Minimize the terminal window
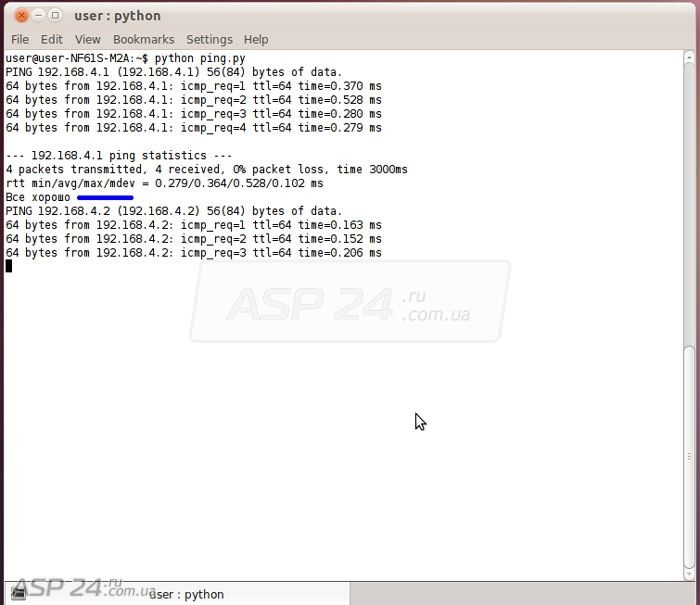The image size is (700, 605). click(38, 16)
